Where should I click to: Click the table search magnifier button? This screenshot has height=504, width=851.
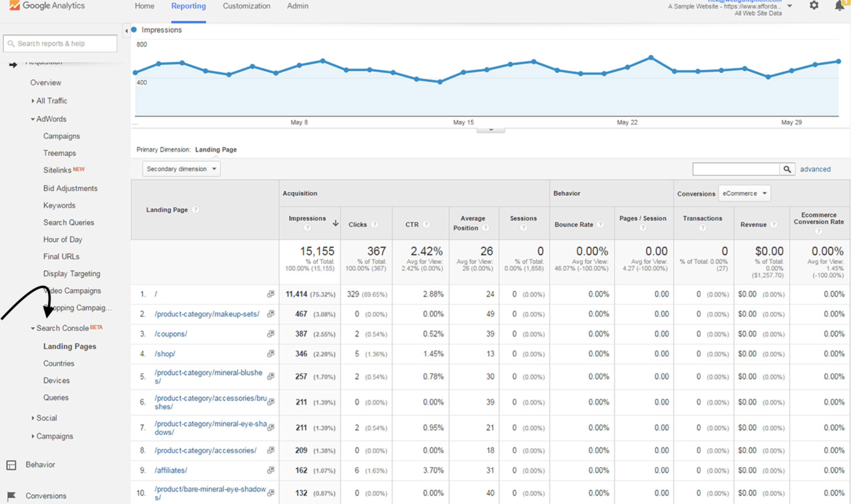click(787, 169)
